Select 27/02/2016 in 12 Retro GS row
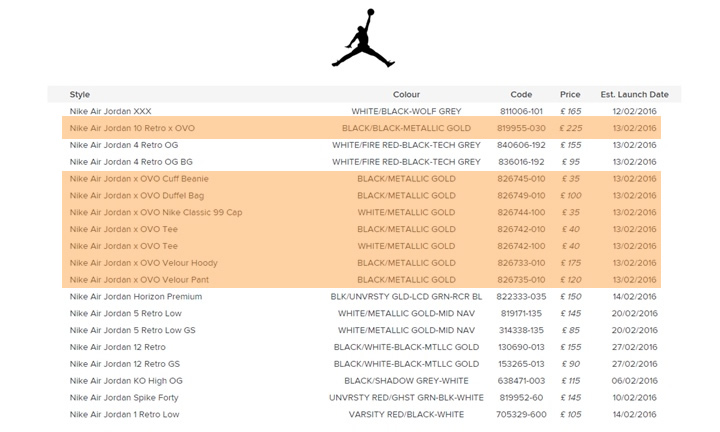 [635, 364]
